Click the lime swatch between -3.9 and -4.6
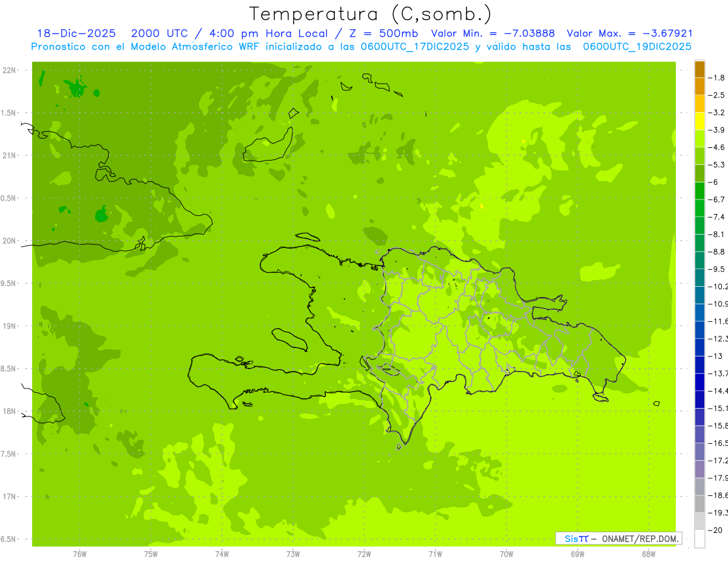728x562 pixels. 699,138
